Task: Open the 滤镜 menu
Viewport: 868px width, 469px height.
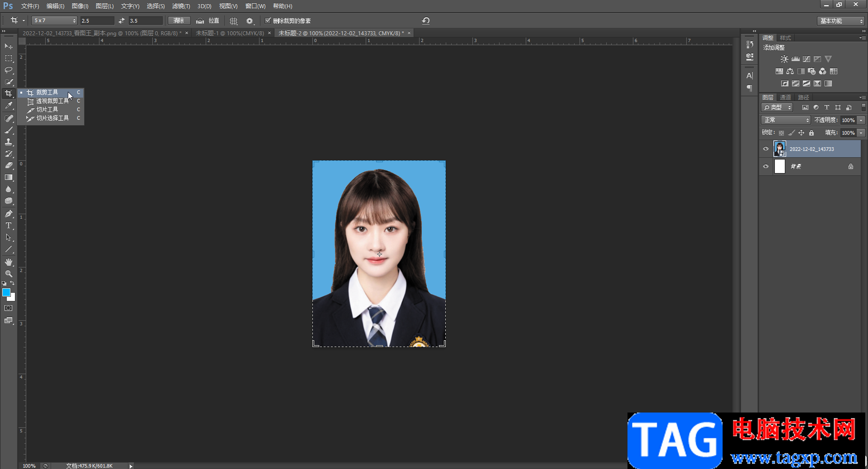Action: click(181, 6)
